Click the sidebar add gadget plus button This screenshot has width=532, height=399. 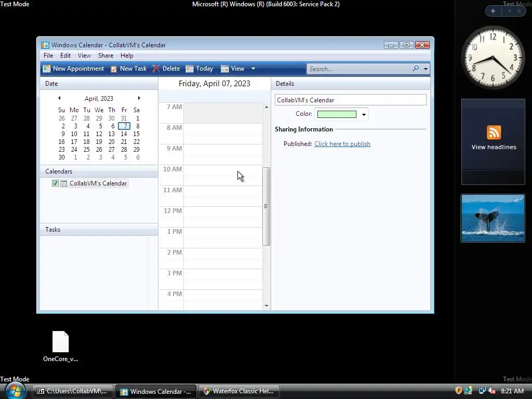(x=493, y=11)
